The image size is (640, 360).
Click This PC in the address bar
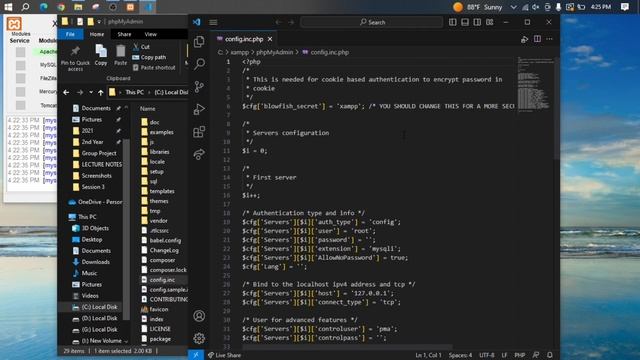tap(134, 92)
